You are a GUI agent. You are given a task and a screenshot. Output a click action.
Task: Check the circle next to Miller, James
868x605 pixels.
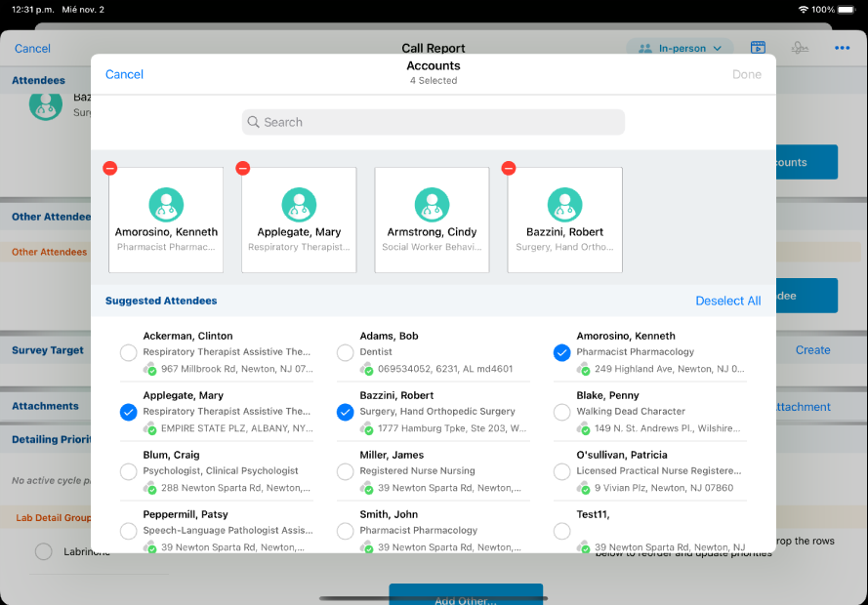pos(345,472)
